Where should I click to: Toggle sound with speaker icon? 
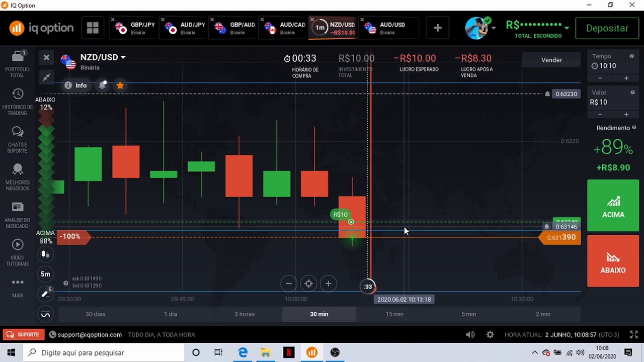[x=470, y=335]
